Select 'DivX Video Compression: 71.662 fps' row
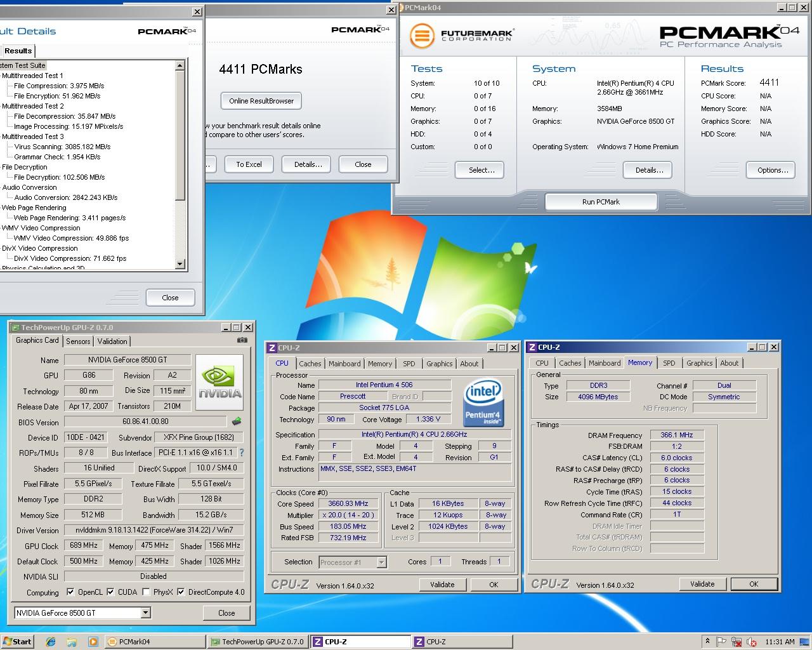This screenshot has height=650, width=812. [70, 258]
